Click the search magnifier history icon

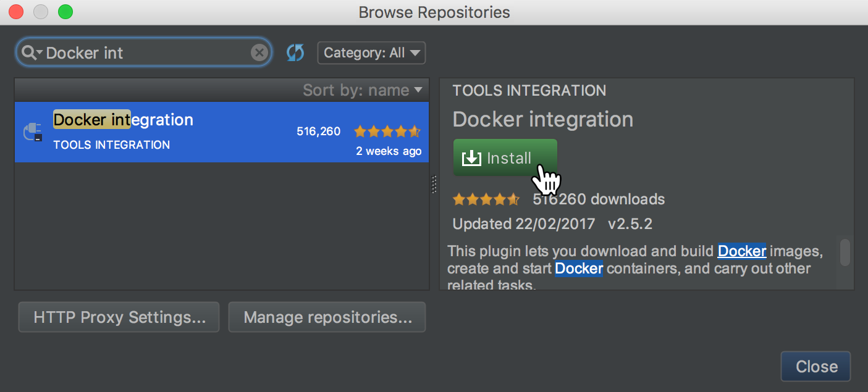click(31, 52)
